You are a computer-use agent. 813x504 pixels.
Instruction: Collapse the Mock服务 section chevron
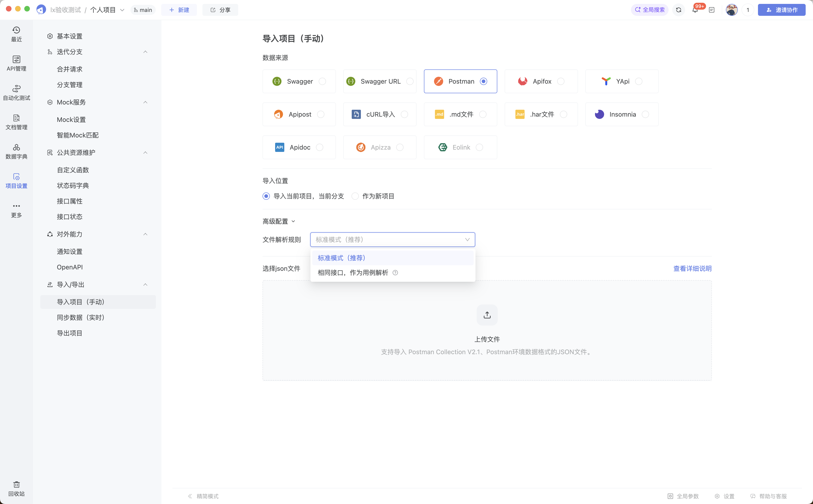(x=145, y=102)
